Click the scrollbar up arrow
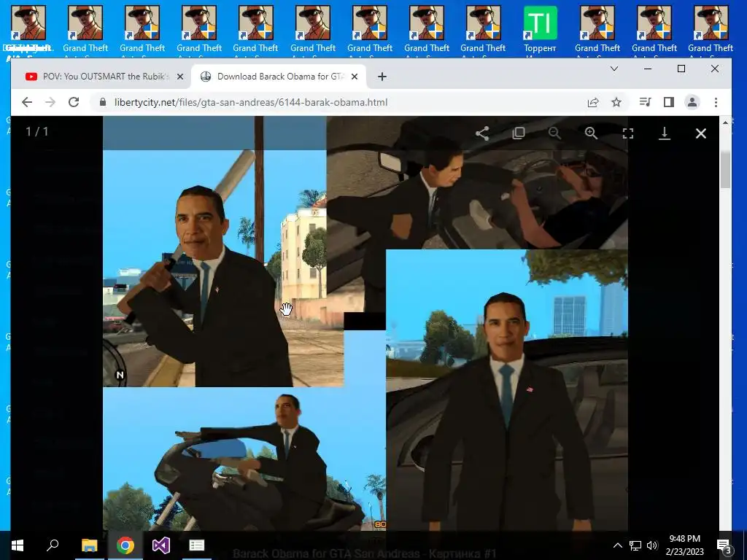The height and width of the screenshot is (560, 747). point(725,122)
